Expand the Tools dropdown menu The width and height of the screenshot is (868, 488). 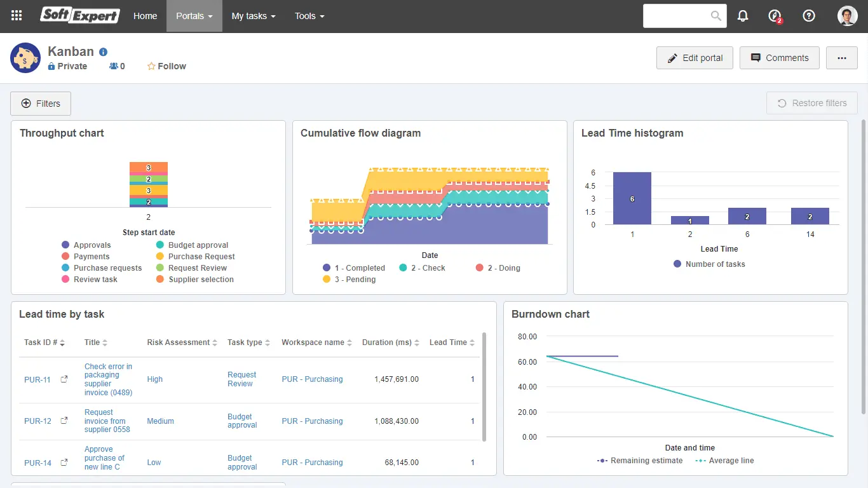pos(309,16)
